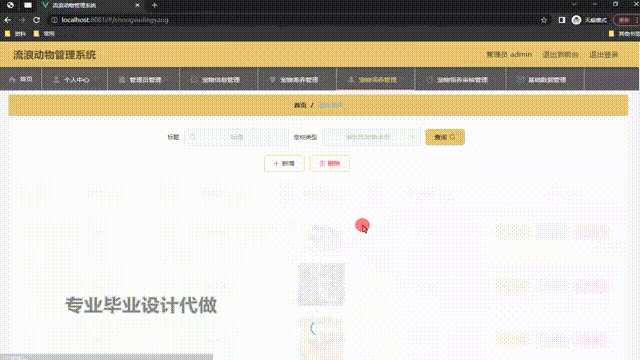Click 退出到前台 in the header

pos(560,54)
